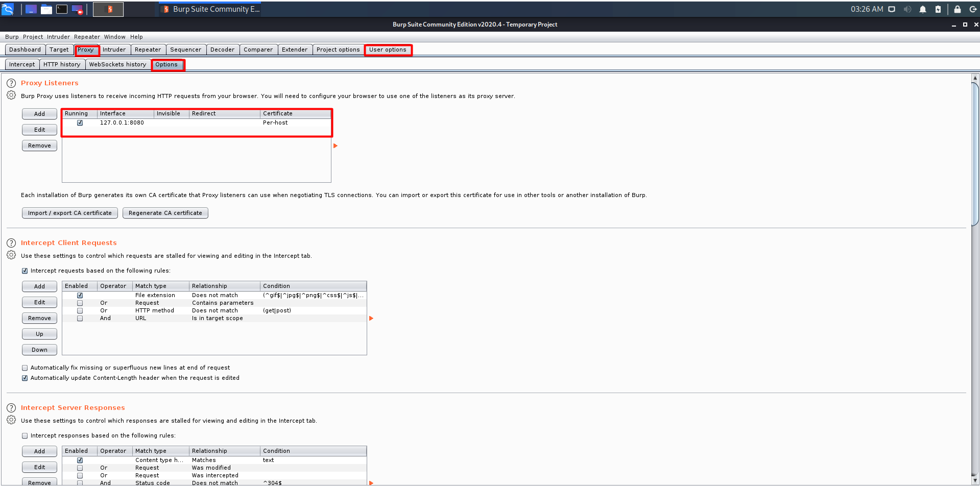Click the scrollbar up arrow at the top right
Viewport: 980px width, 486px height.
click(x=975, y=78)
